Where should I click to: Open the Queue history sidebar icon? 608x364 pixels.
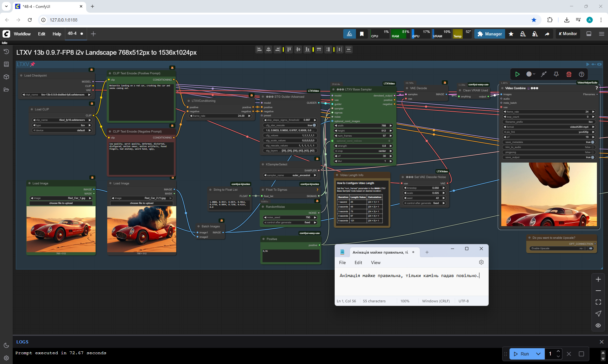point(6,52)
